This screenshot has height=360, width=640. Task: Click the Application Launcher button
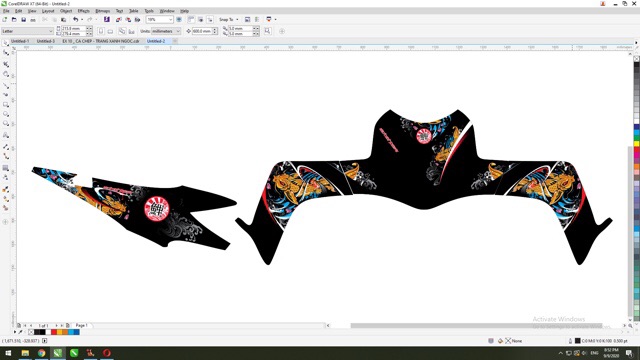pyautogui.click(x=269, y=20)
